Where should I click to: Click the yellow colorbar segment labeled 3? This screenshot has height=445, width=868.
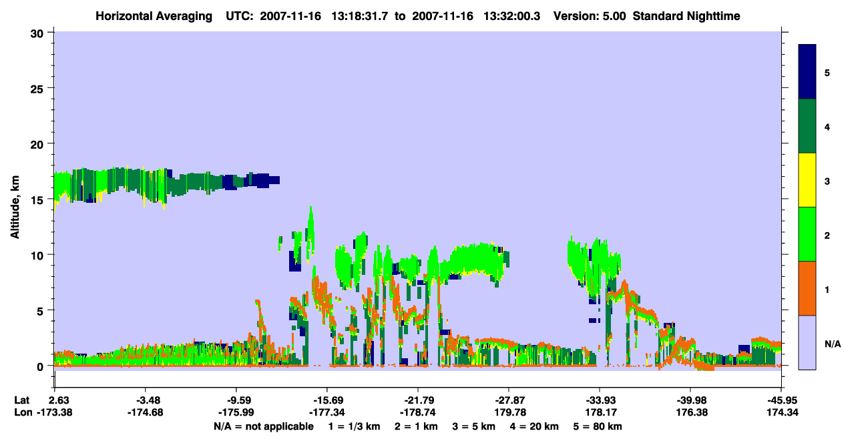[x=807, y=180]
